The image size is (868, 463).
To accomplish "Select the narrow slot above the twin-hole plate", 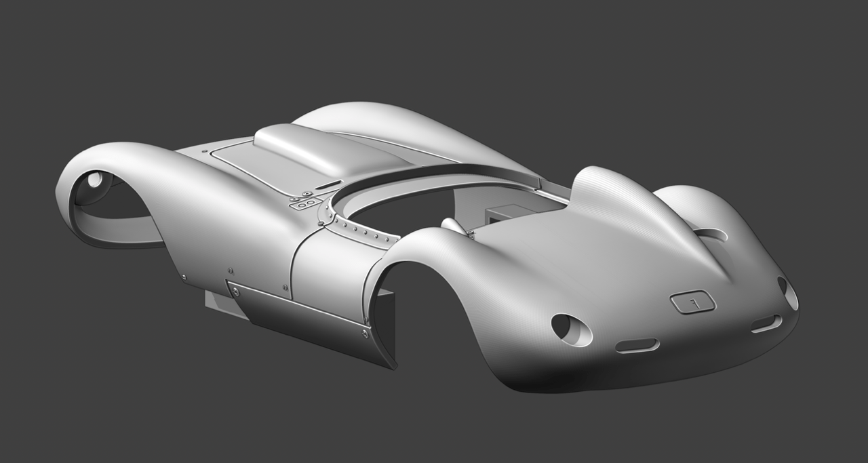I will 329,184.
